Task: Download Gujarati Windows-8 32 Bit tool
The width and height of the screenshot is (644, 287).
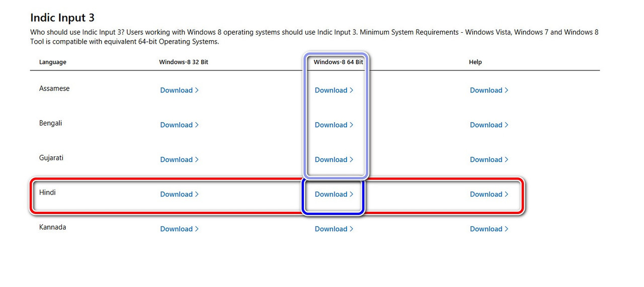Action: 180,160
